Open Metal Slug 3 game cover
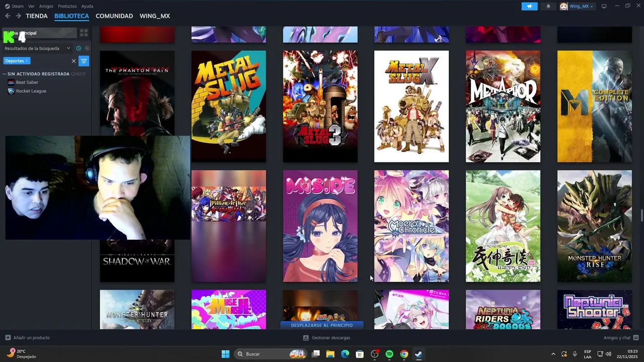 [320, 106]
